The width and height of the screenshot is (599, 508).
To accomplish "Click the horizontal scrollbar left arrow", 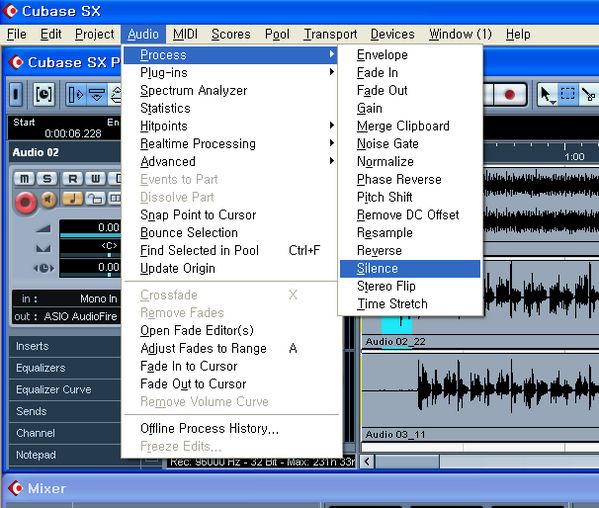I will pyautogui.click(x=367, y=462).
